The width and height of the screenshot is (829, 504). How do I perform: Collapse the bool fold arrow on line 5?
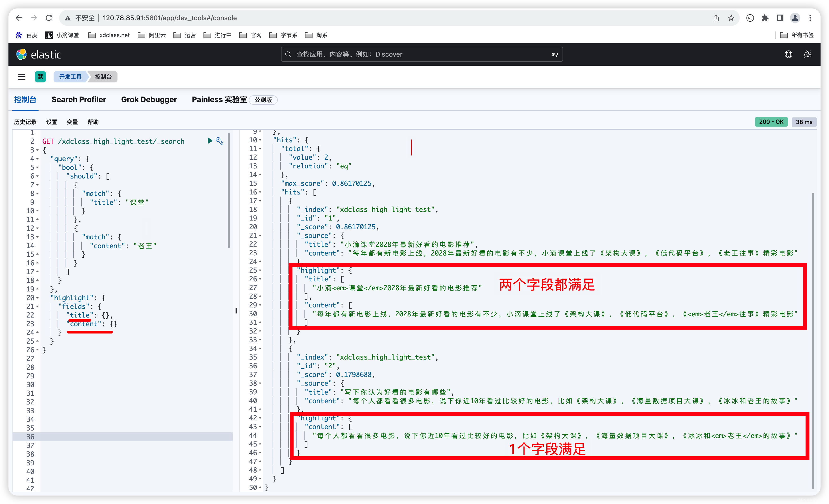click(37, 167)
